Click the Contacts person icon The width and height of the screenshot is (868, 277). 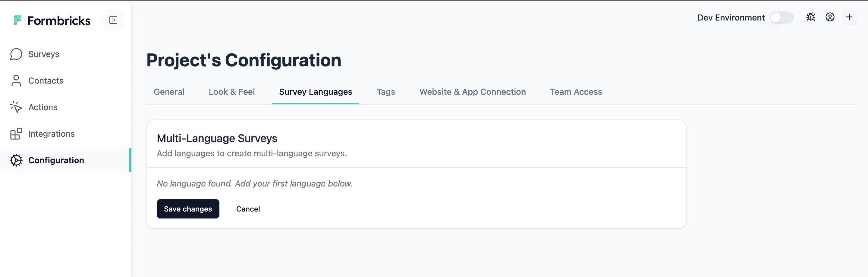[x=16, y=81]
